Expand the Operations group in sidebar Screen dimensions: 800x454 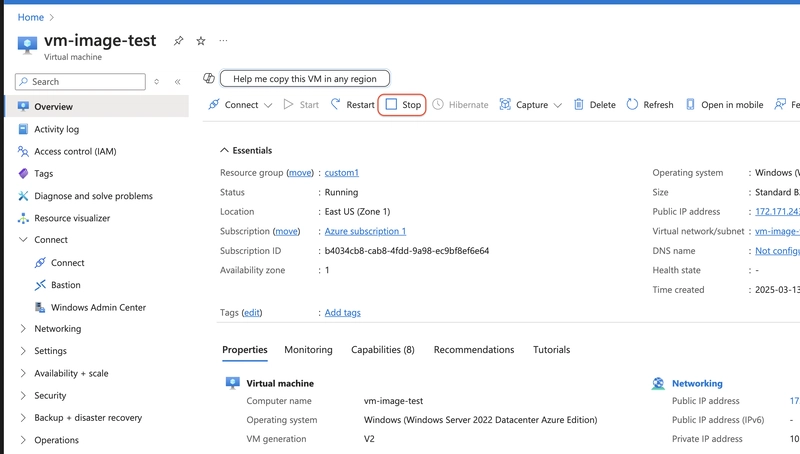[x=23, y=440]
